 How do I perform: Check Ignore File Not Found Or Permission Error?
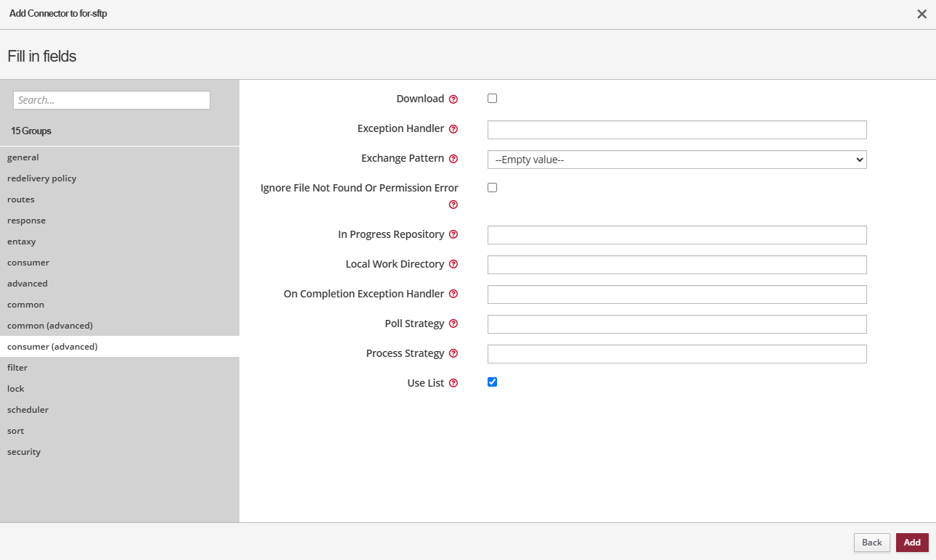pos(493,188)
